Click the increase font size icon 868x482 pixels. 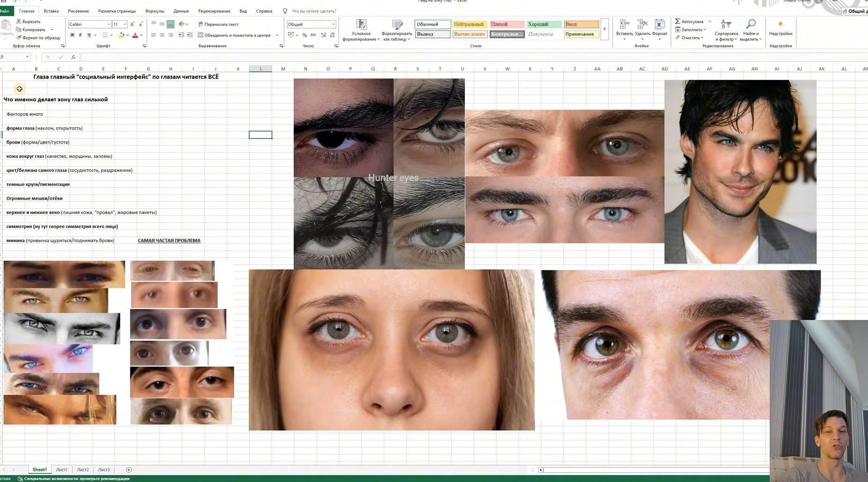pyautogui.click(x=132, y=24)
